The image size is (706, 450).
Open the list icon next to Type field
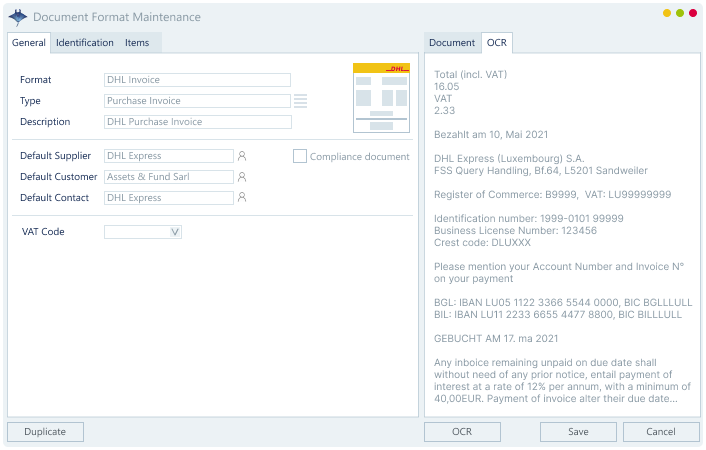tap(300, 101)
